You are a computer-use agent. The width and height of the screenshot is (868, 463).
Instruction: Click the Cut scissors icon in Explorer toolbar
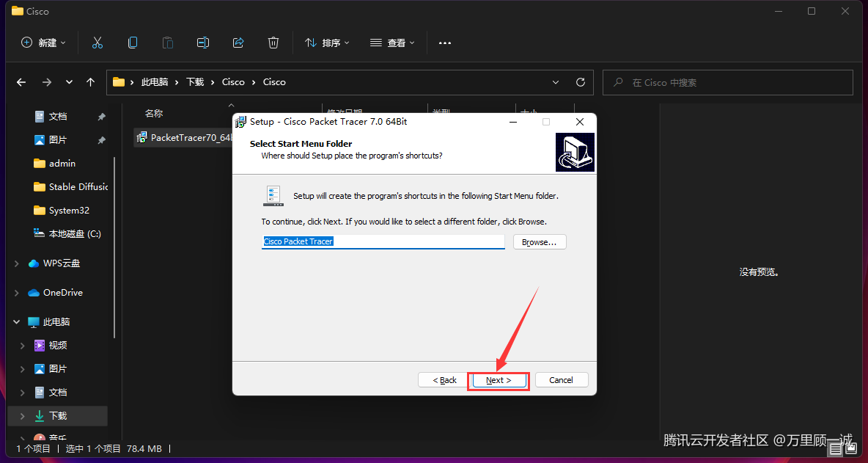(x=98, y=43)
